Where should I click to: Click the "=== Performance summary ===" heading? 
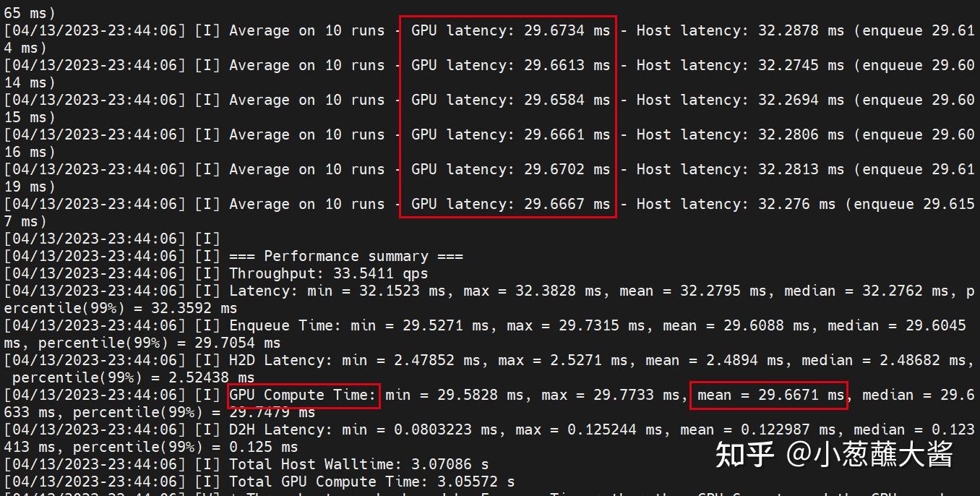point(345,256)
